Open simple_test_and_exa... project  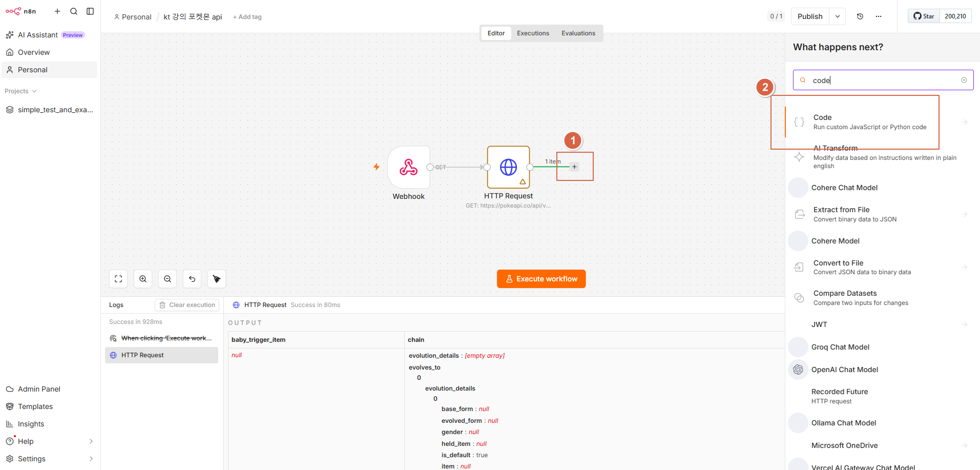(x=50, y=110)
